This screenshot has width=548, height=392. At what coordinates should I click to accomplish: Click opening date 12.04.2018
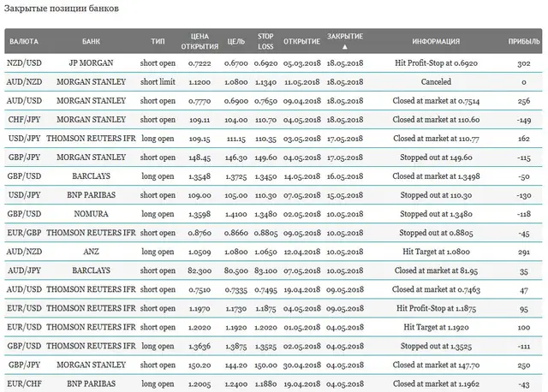click(302, 252)
